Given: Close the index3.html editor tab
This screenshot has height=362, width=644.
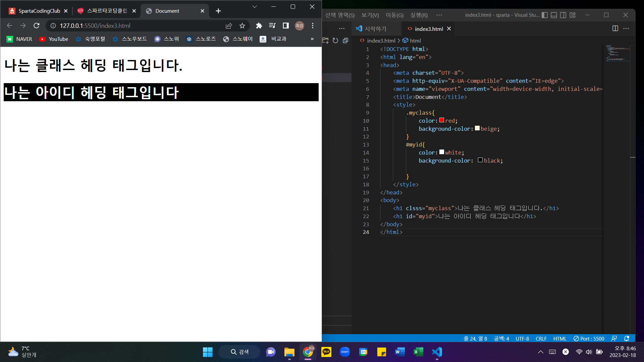Looking at the screenshot, I should [x=449, y=29].
